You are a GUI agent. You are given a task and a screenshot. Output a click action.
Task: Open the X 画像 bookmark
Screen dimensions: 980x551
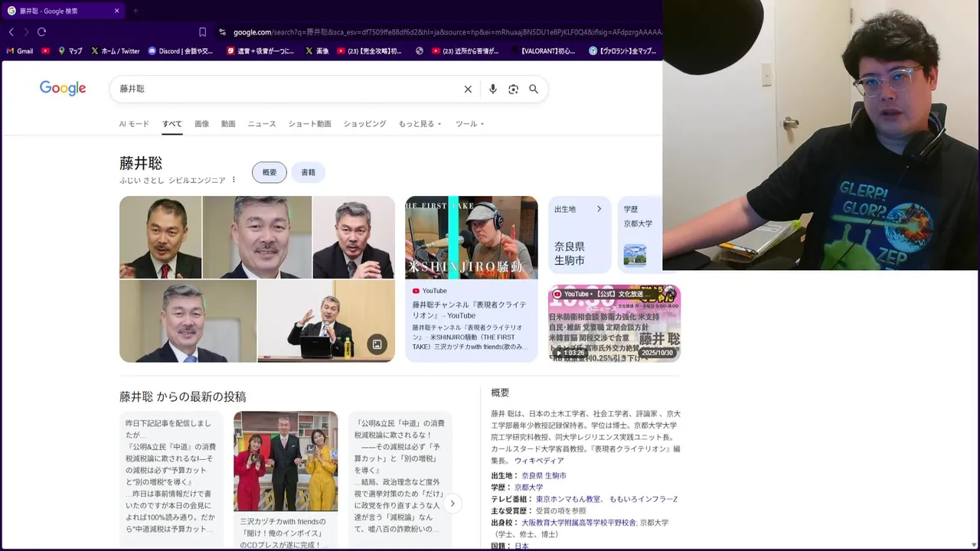tap(317, 51)
